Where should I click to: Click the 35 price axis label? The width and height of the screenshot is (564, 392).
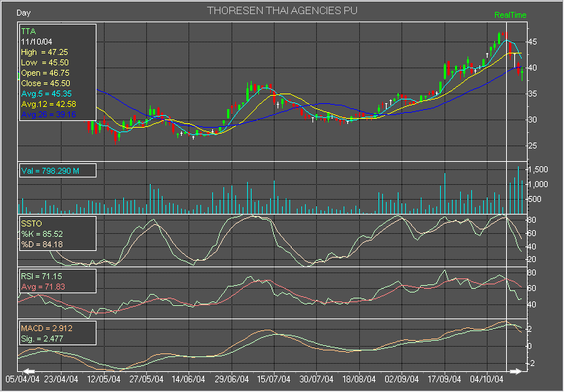(x=533, y=94)
